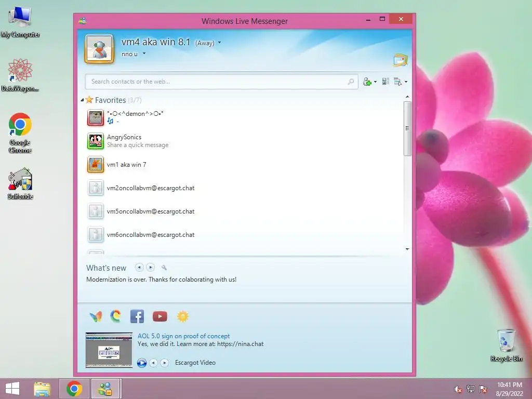The width and height of the screenshot is (532, 399).
Task: Change the contact list layout icon
Action: click(x=385, y=82)
